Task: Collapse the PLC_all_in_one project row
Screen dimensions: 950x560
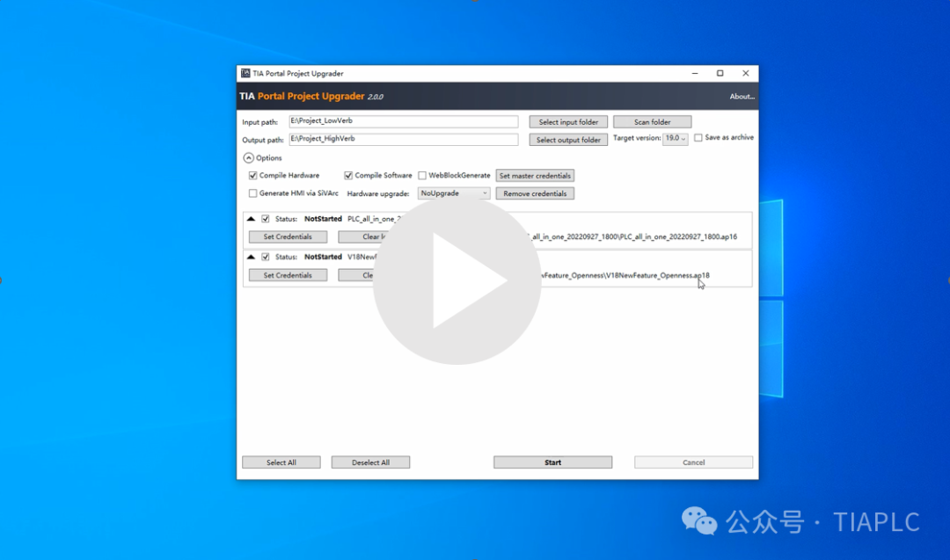Action: (251, 219)
